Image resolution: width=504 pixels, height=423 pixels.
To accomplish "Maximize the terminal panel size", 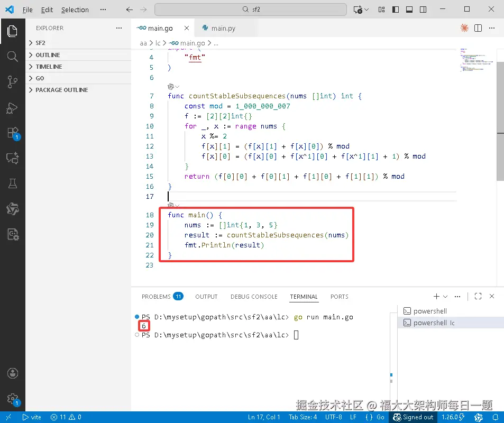I will 478,296.
